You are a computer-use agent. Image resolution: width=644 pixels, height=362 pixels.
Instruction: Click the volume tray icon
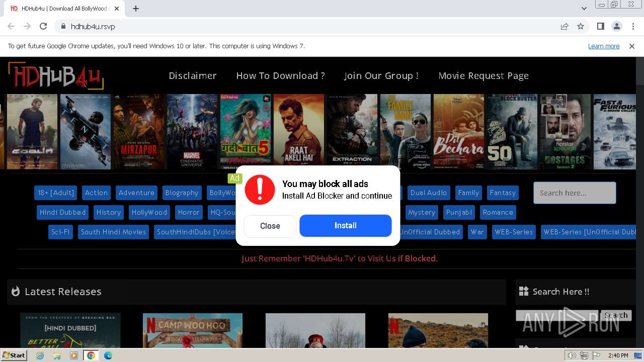[572, 355]
